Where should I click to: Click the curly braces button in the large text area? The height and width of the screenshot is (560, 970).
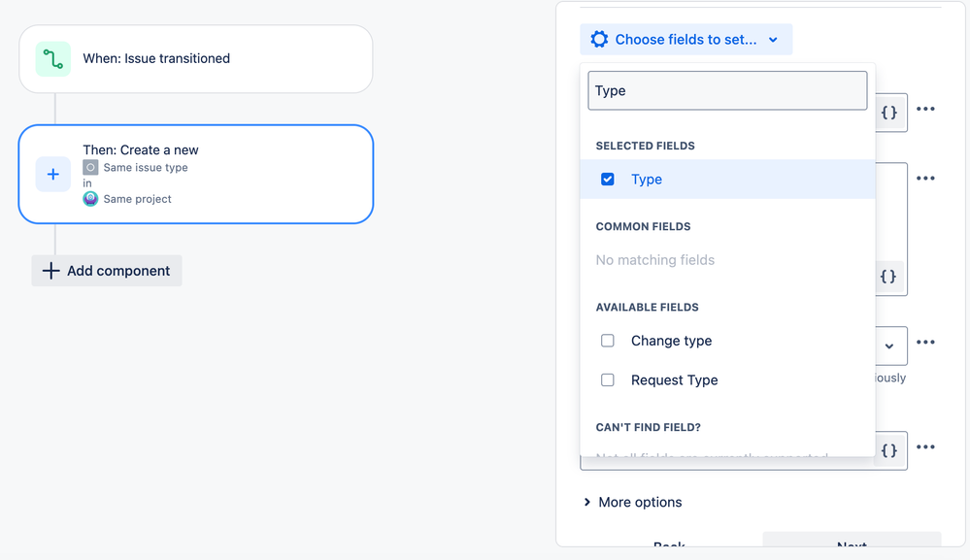tap(888, 277)
